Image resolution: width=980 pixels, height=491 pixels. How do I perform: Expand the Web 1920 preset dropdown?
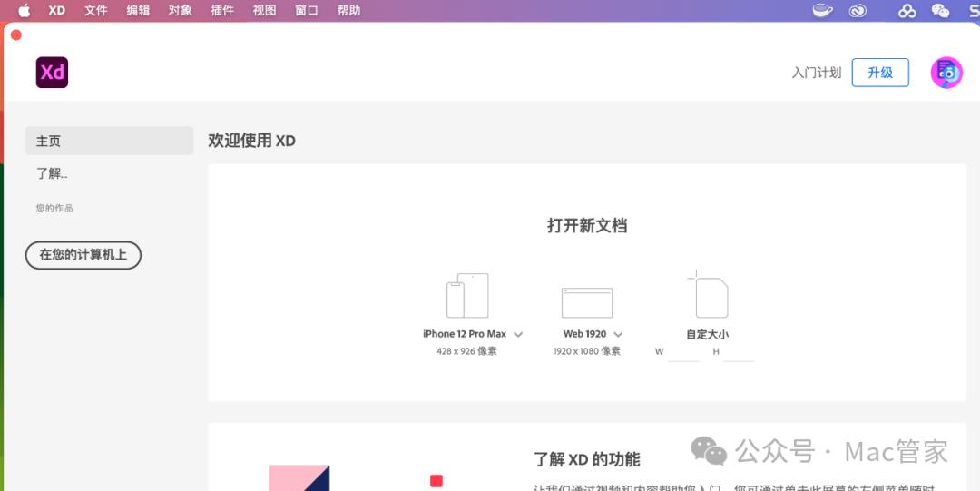pos(618,334)
